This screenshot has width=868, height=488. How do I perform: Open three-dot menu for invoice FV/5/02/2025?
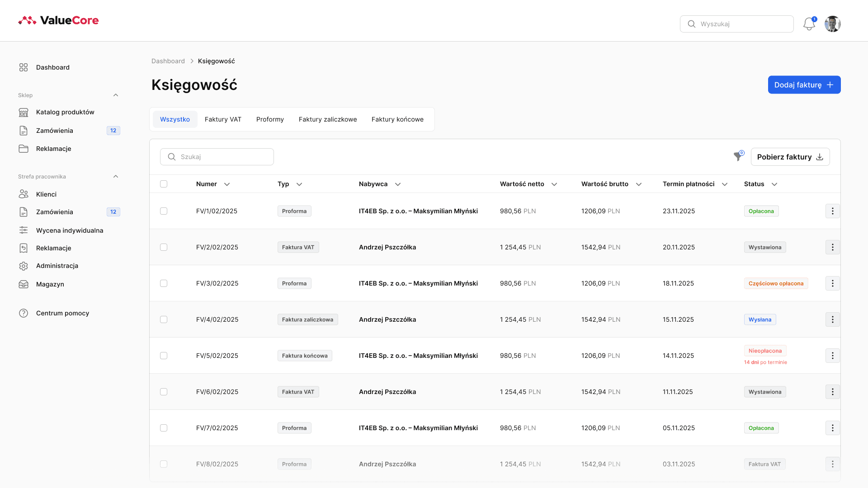pos(832,356)
